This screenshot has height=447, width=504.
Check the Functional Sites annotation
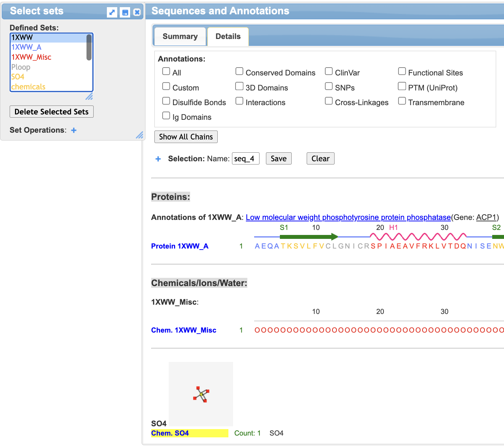click(x=402, y=72)
